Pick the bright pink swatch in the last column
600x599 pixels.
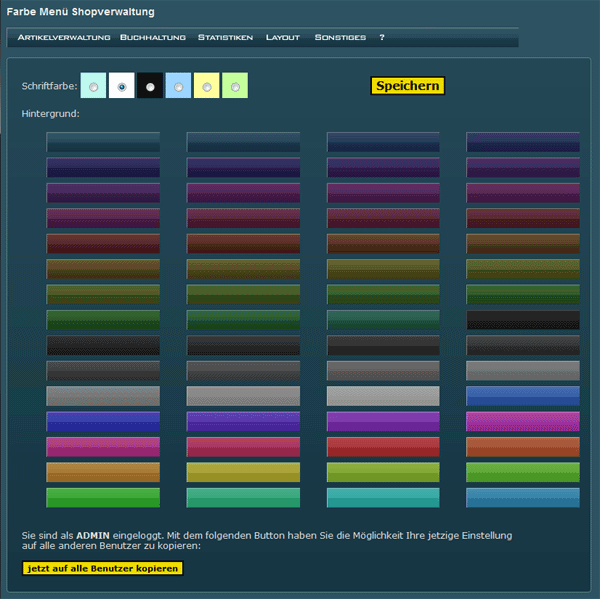click(x=523, y=421)
